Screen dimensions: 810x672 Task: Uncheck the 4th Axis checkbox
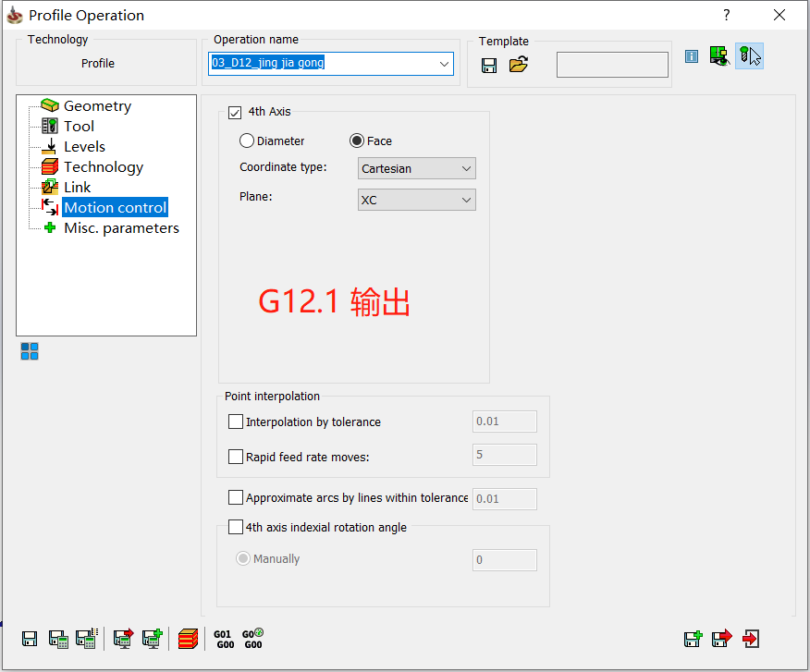click(x=235, y=112)
